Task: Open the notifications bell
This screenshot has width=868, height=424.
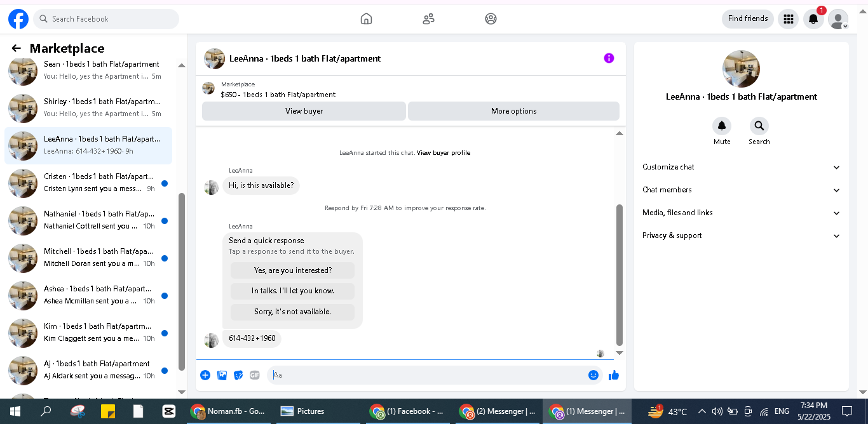Action: click(813, 19)
